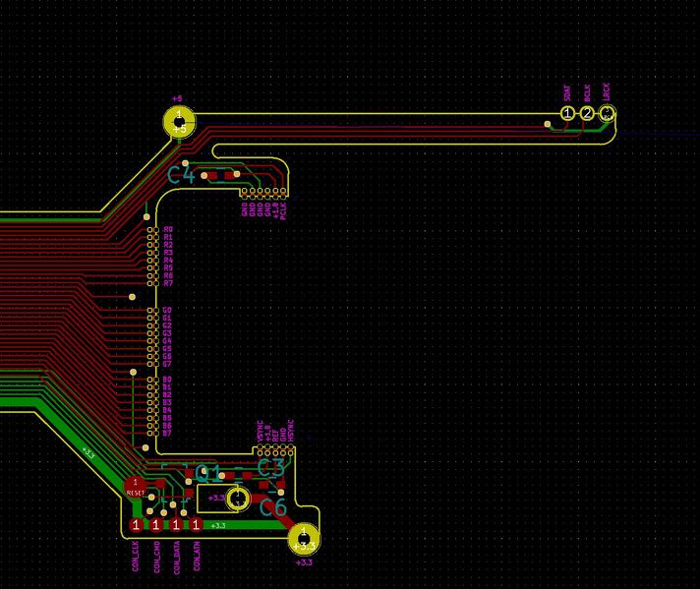Viewport: 700px width, 589px height.
Task: Click the CON_CLK connector pad
Action: (136, 525)
